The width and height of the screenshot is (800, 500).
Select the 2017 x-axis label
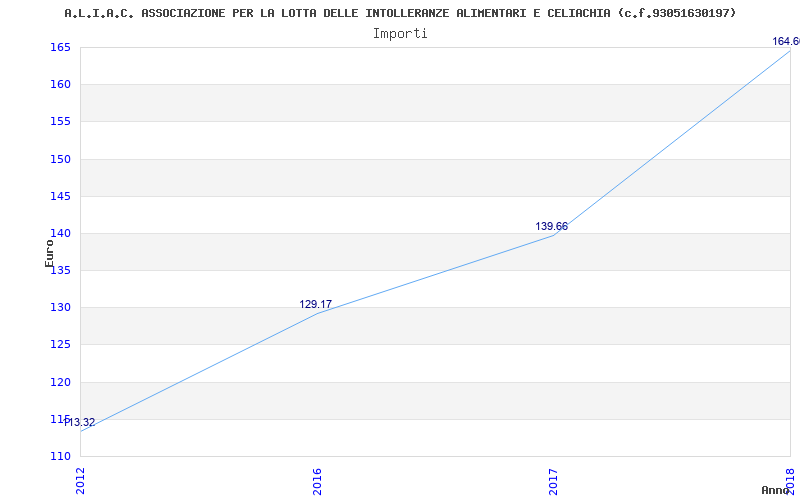tap(554, 481)
